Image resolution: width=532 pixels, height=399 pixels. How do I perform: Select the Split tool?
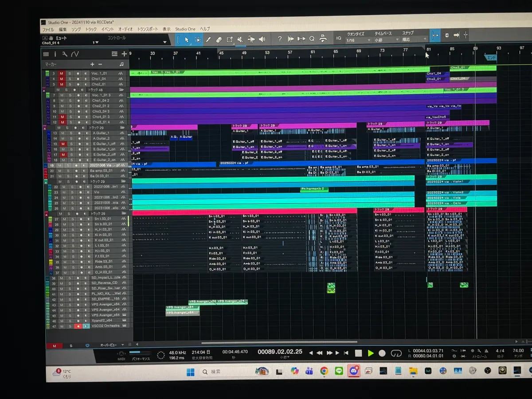[x=230, y=39]
